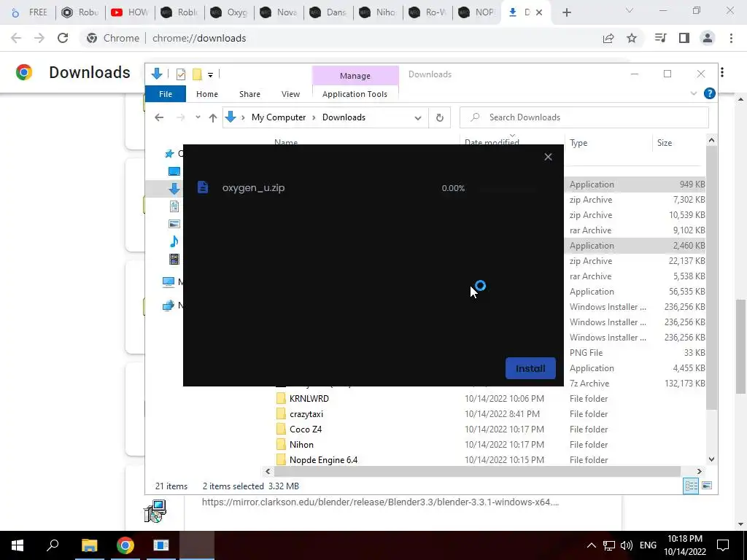Switch to the View ribbon tab
The width and height of the screenshot is (747, 560).
click(290, 94)
